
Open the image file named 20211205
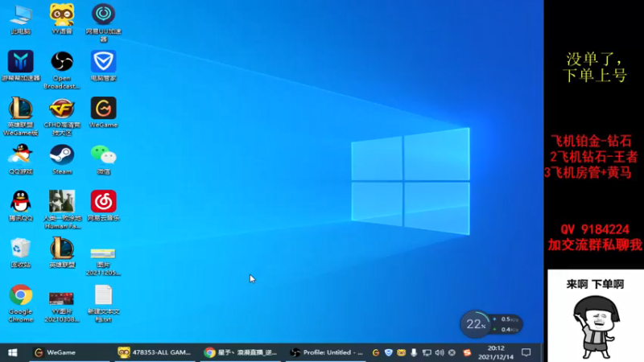click(103, 261)
